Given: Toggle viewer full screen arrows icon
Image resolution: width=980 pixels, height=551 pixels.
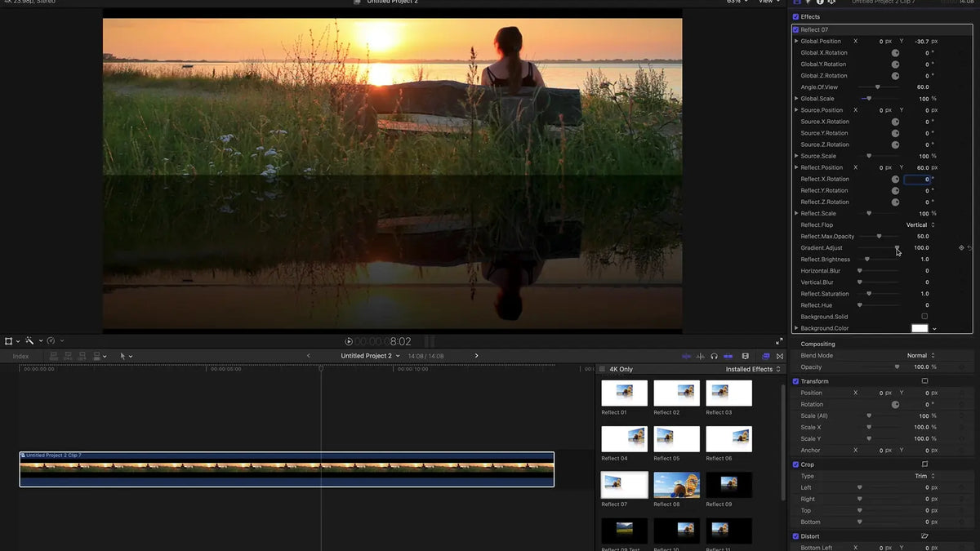Looking at the screenshot, I should pos(779,341).
